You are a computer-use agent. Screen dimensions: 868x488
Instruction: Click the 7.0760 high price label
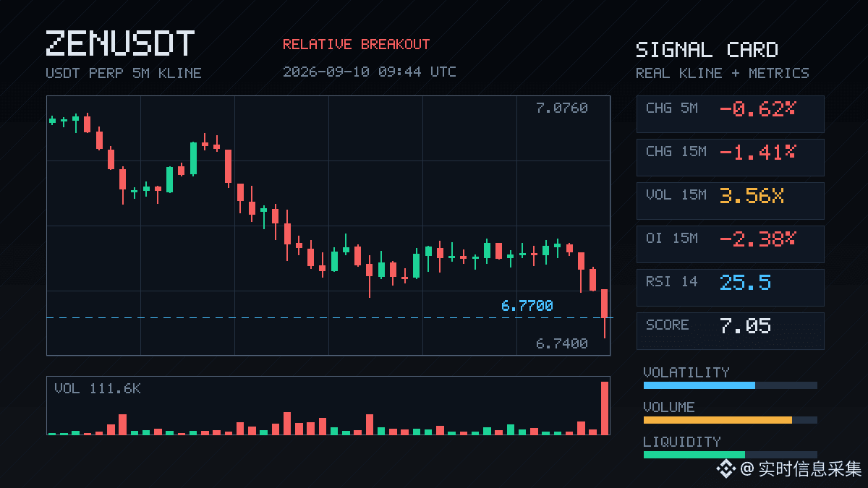(x=561, y=108)
